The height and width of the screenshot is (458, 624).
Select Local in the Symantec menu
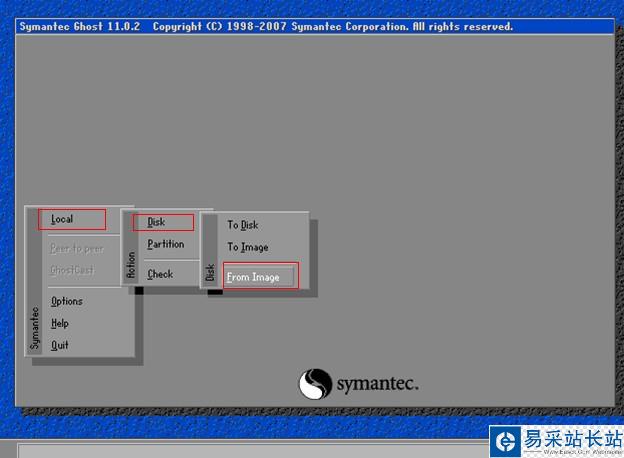tap(62, 219)
